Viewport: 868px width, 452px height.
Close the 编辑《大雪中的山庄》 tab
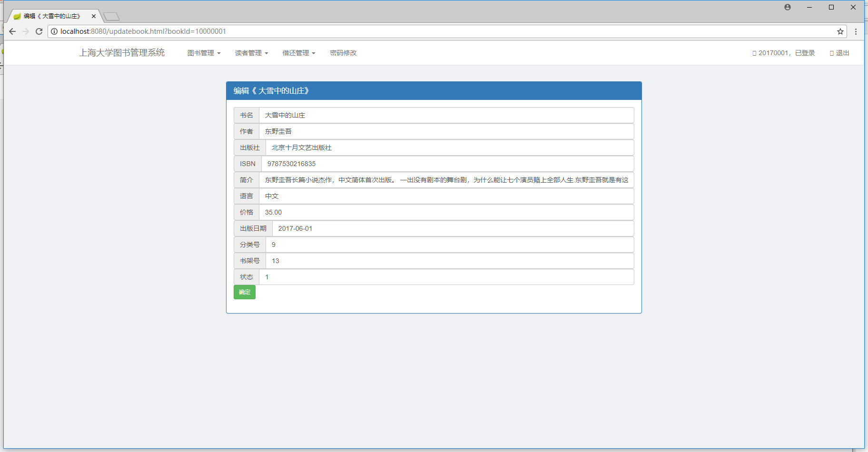click(x=94, y=16)
